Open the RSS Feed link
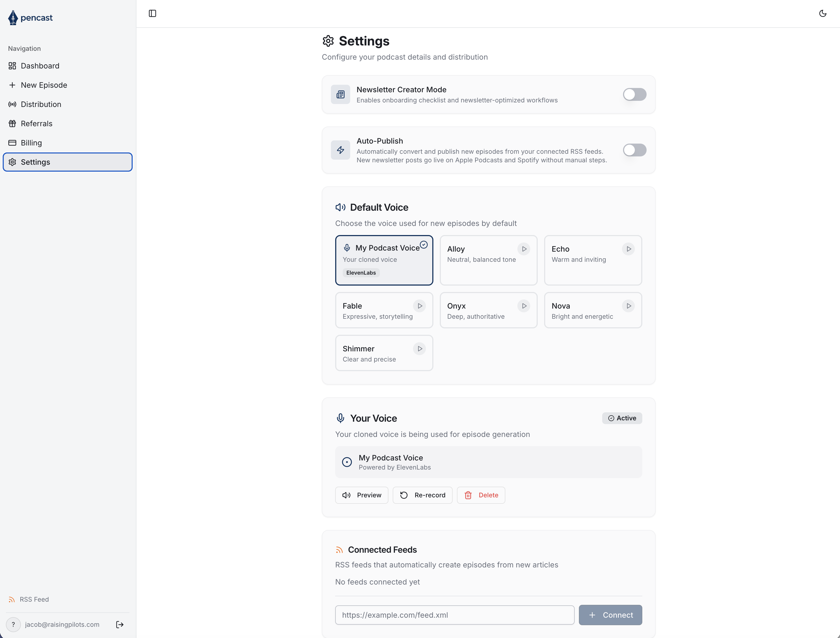This screenshot has height=638, width=840. (x=29, y=600)
